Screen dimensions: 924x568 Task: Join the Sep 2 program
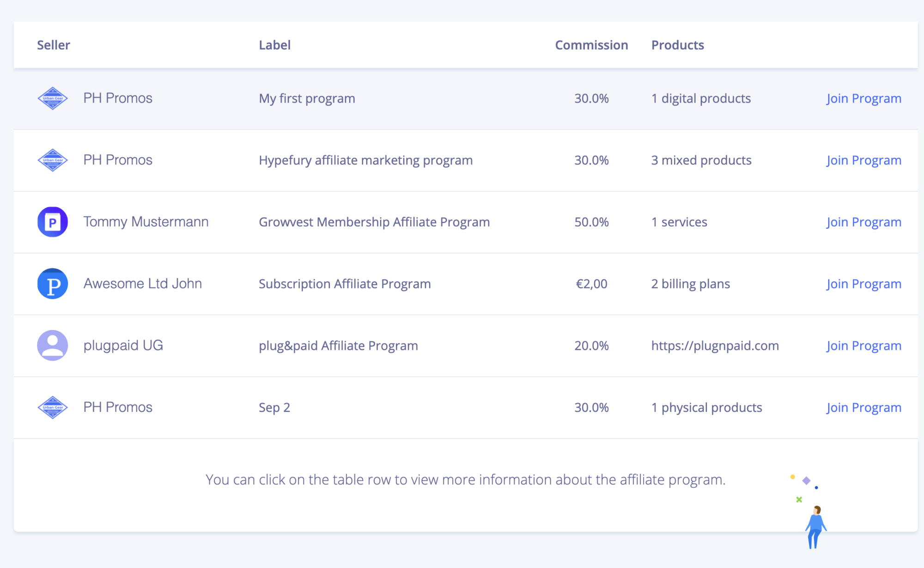click(863, 408)
